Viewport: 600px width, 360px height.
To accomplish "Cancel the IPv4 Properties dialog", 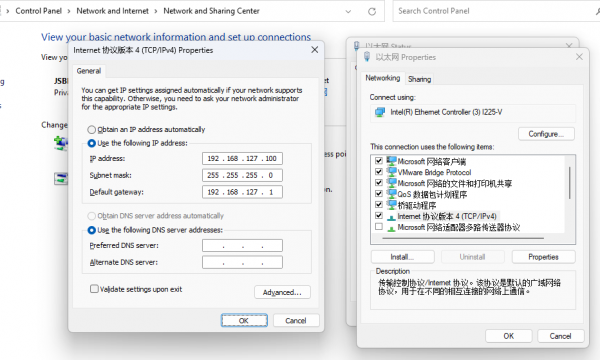I will click(x=296, y=321).
